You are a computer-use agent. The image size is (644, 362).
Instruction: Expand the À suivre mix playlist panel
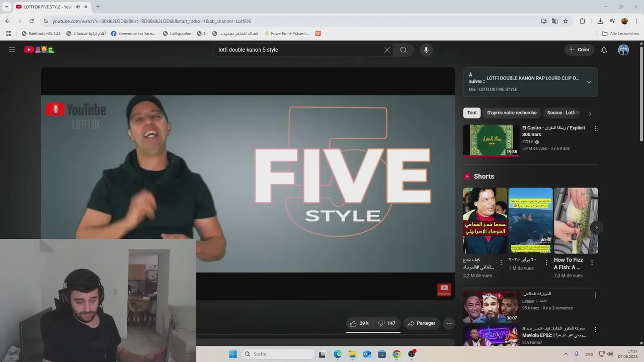(589, 82)
